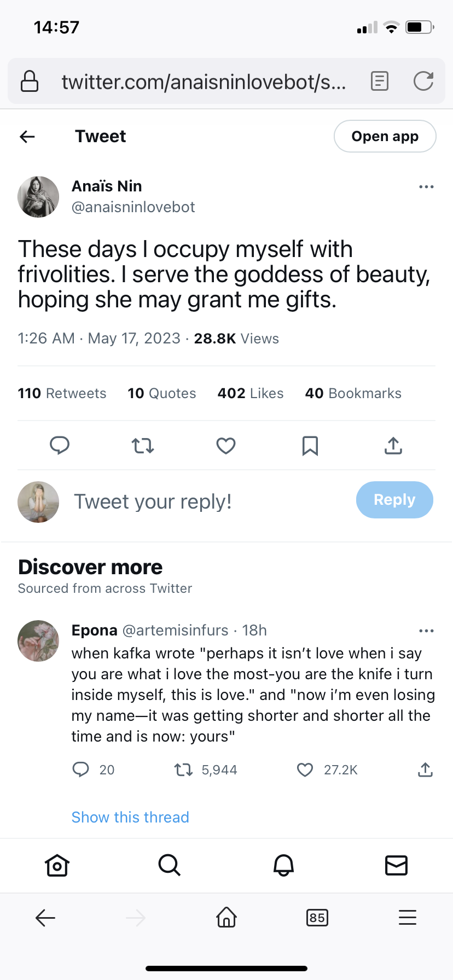Screen dimensions: 453x980
Task: Tap the reader view icon in address bar
Action: [379, 81]
